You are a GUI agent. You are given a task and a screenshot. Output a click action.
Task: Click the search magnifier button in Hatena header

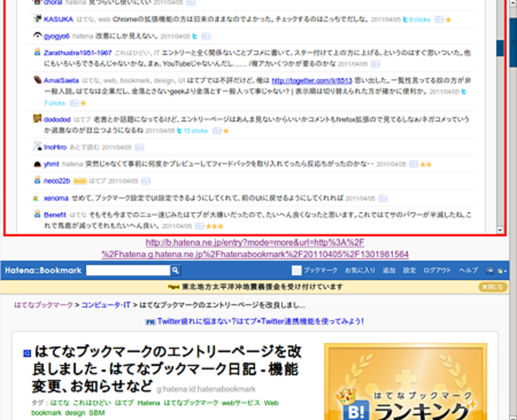(175, 270)
